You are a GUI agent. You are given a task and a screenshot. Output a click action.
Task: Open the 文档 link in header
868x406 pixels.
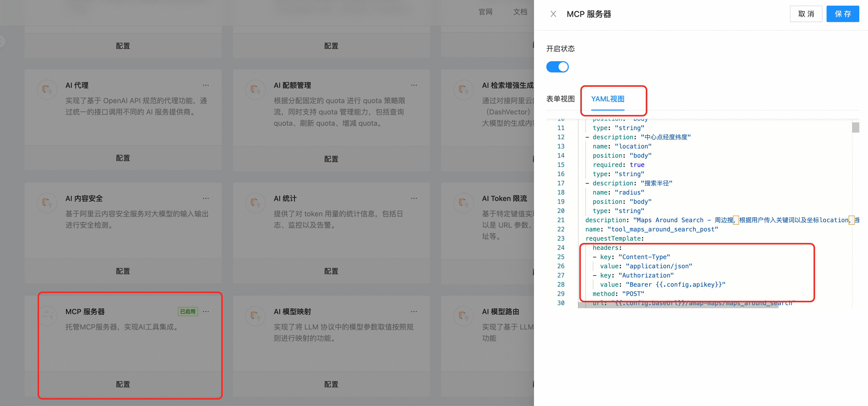(x=520, y=12)
